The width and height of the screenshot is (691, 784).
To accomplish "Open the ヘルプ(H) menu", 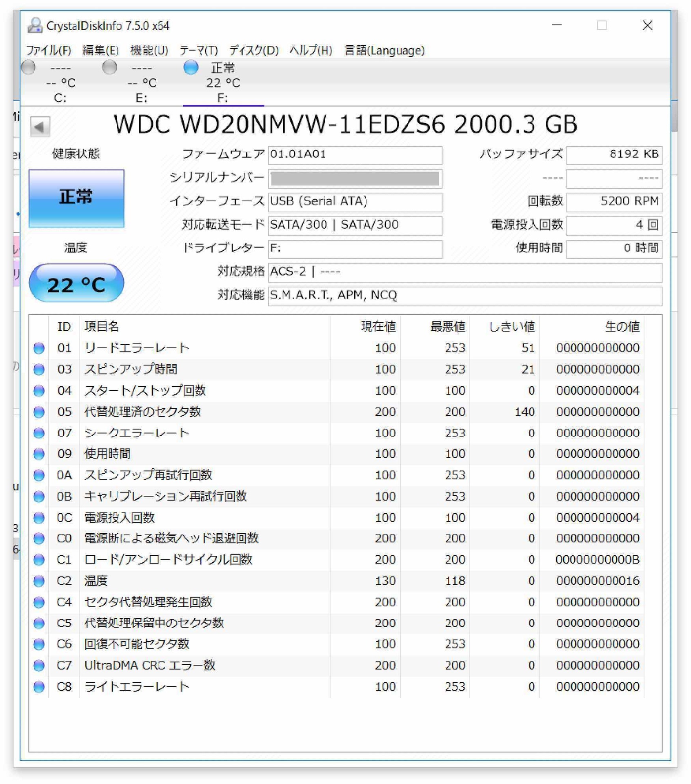I will pos(311,50).
